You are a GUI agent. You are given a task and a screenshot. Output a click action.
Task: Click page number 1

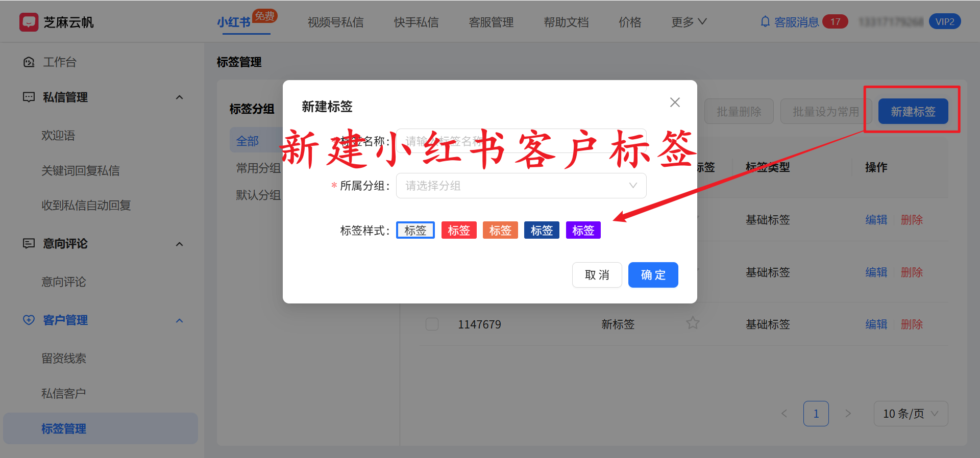816,414
